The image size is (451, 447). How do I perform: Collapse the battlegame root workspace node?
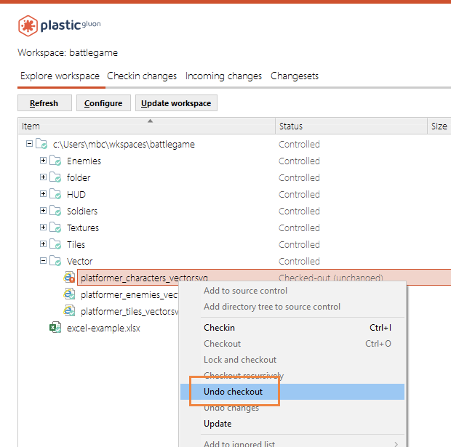tap(29, 144)
